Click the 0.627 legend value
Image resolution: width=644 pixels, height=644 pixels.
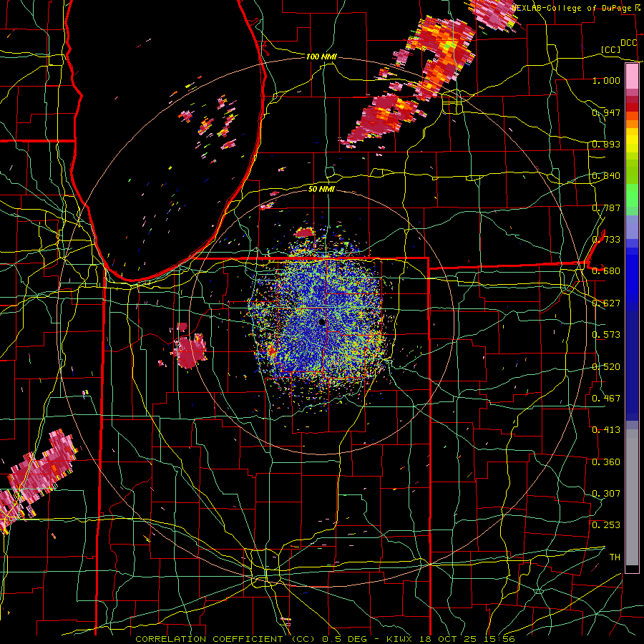(x=606, y=303)
